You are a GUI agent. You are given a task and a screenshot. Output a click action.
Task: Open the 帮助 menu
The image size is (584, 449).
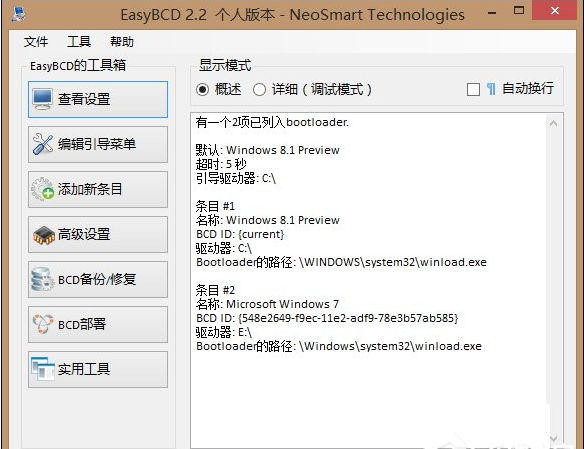pyautogui.click(x=122, y=41)
